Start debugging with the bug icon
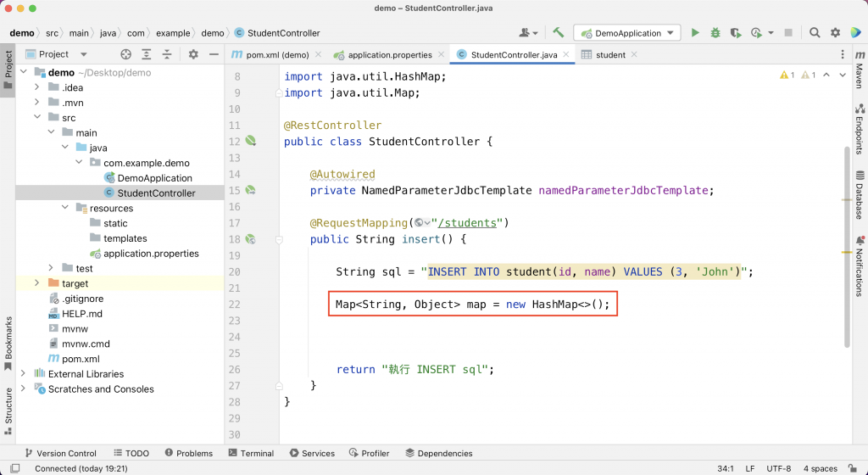This screenshot has height=475, width=868. (715, 33)
